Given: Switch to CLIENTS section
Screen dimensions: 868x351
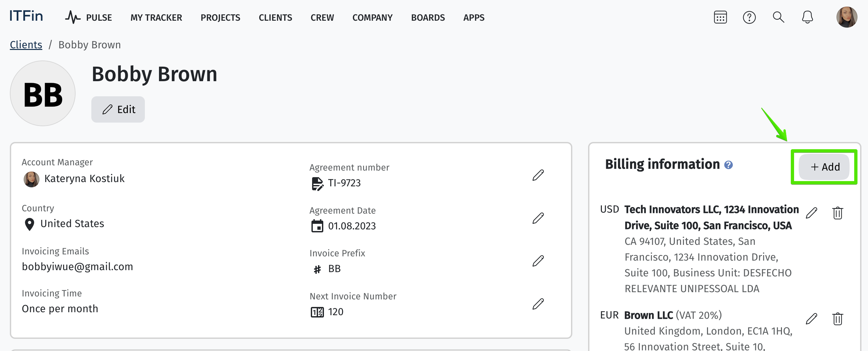Looking at the screenshot, I should (x=275, y=17).
